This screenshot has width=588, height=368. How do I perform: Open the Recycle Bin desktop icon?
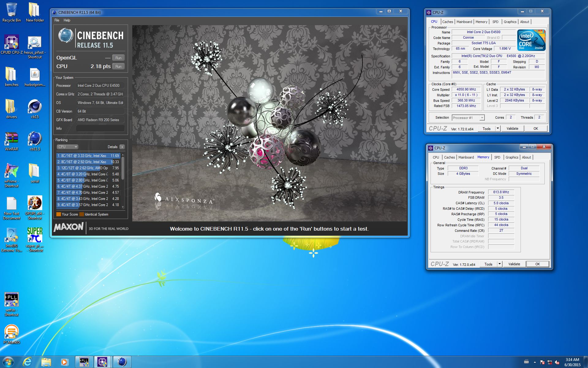click(11, 12)
